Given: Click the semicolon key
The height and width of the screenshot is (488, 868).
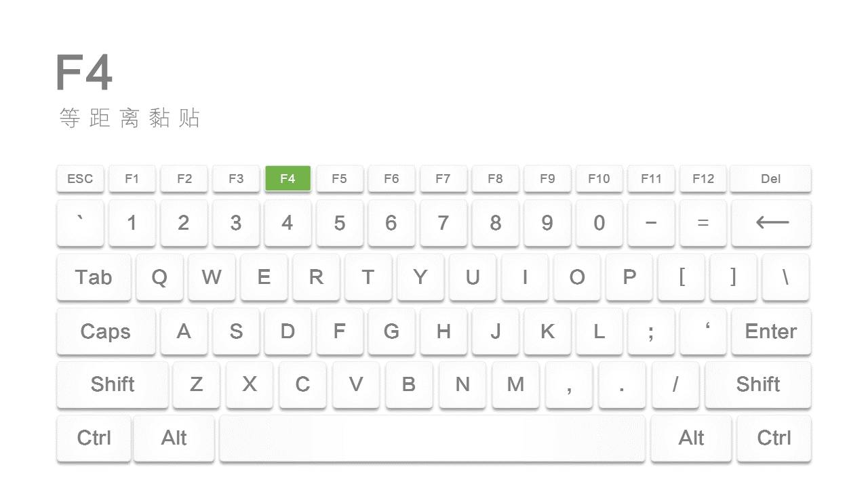Looking at the screenshot, I should point(651,331).
